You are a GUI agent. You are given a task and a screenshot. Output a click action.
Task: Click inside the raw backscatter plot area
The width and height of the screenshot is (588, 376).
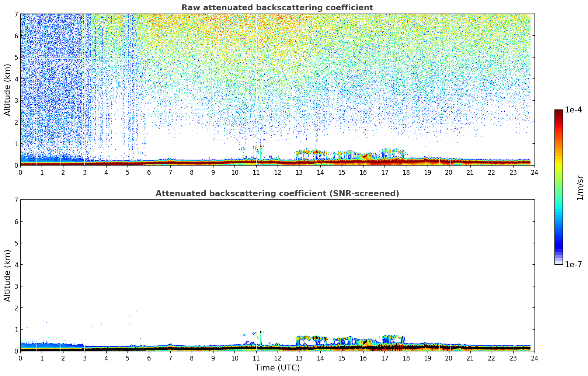pyautogui.click(x=277, y=90)
